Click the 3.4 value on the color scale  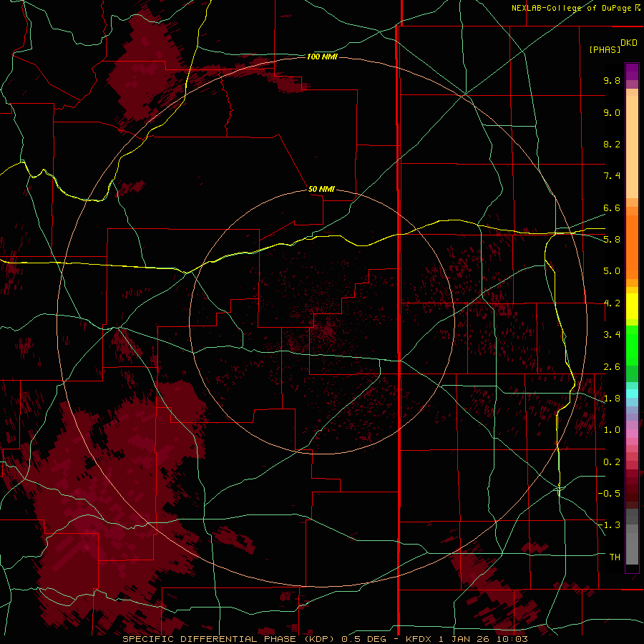click(x=612, y=335)
